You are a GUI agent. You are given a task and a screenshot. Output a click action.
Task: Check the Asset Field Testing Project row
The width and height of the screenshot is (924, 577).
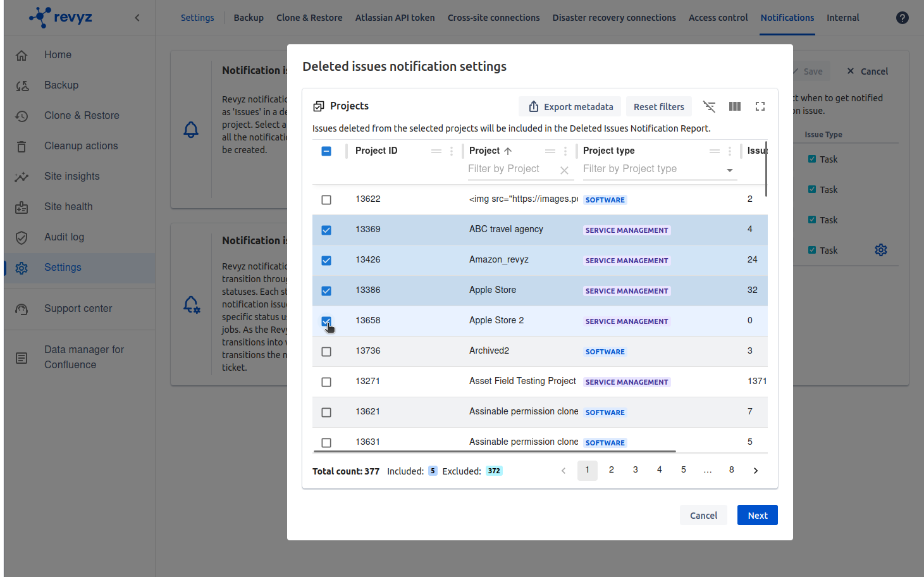[326, 382]
